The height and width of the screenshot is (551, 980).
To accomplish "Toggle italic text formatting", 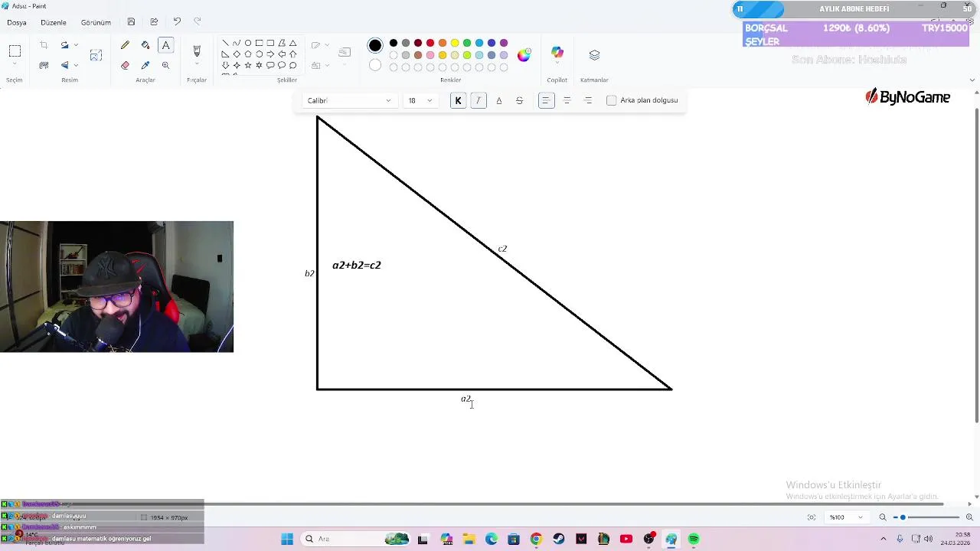I will [479, 100].
